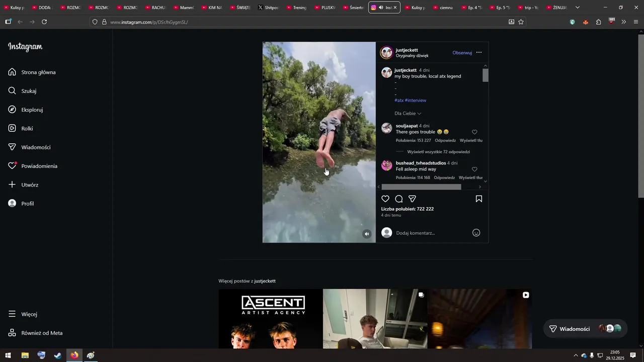
Task: Open Eksploruj page
Action: coord(26,110)
